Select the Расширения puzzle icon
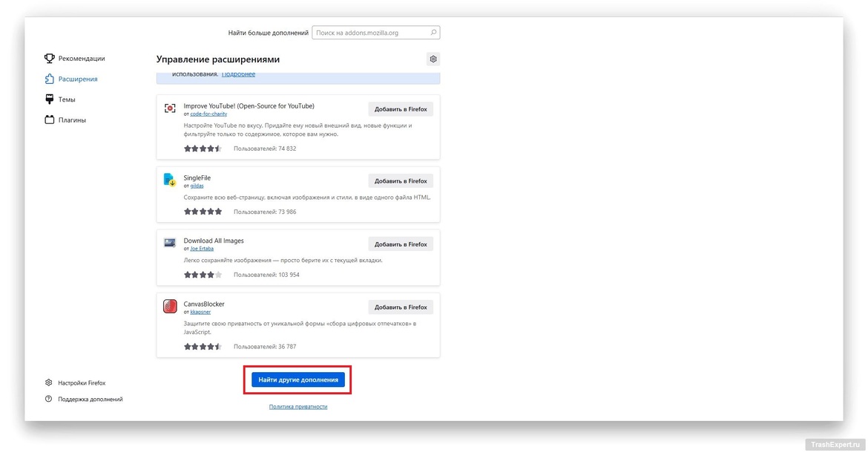This screenshot has height=453, width=868. pyautogui.click(x=49, y=79)
